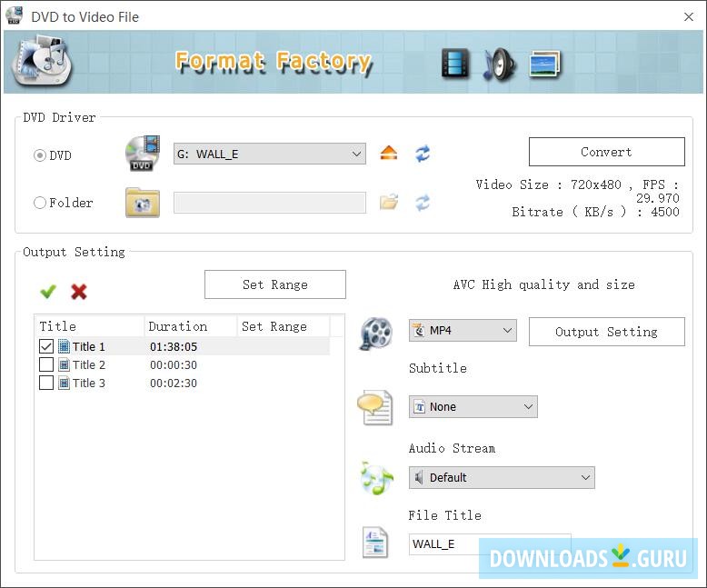Click the video film strip banner icon

(x=455, y=63)
